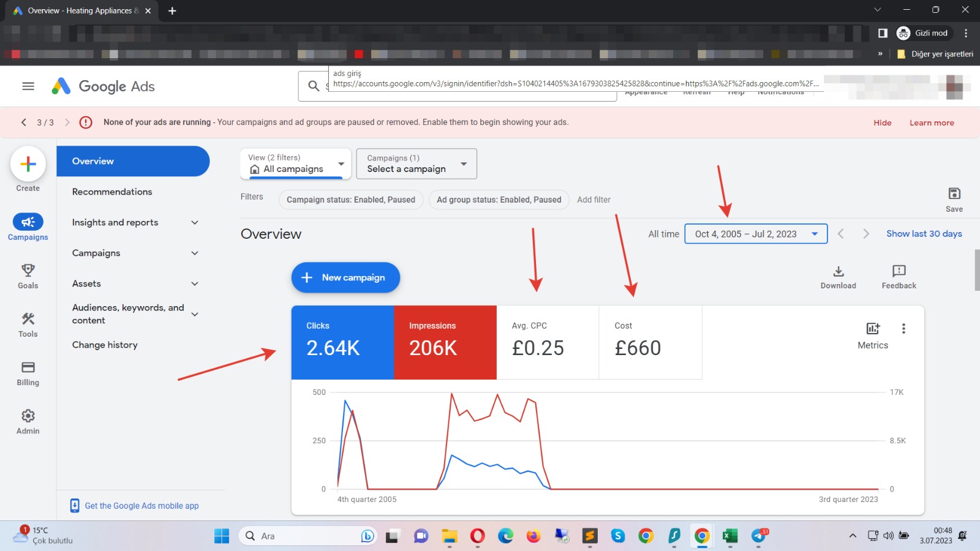Go to previous date range
980x551 pixels.
coord(841,234)
